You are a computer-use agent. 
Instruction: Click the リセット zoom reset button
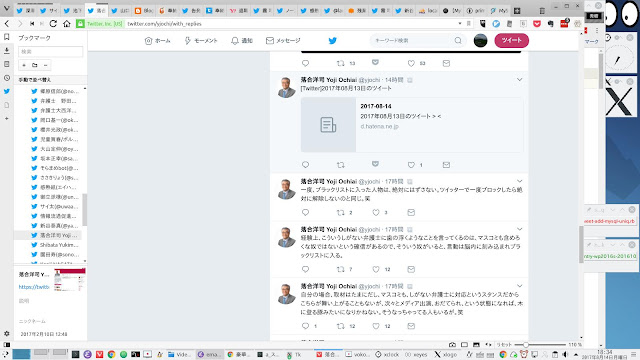pos(504,344)
